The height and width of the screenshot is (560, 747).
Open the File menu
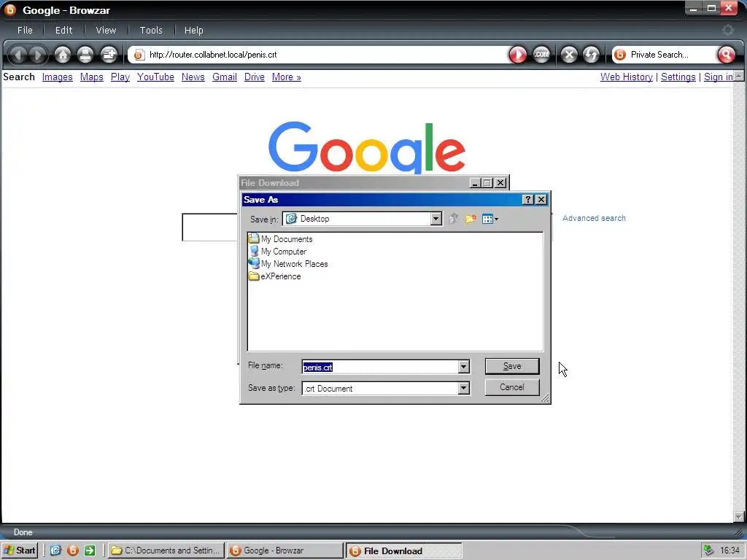[x=25, y=30]
